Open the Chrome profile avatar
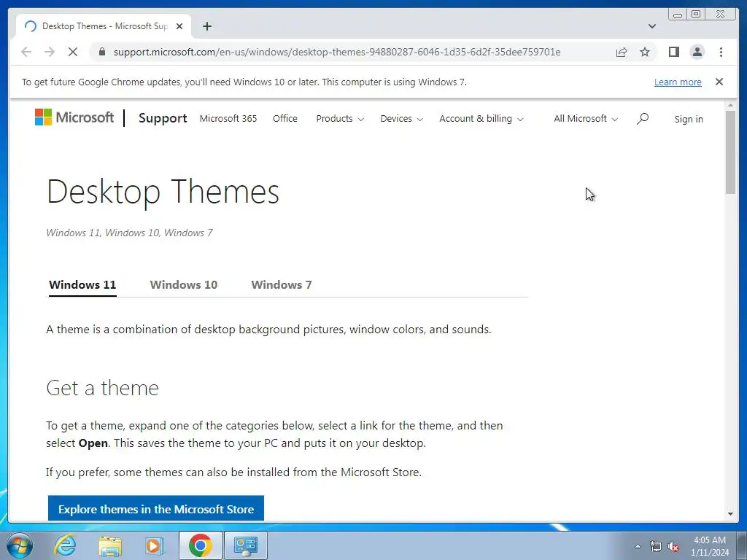Screen dimensions: 747x560 697,52
